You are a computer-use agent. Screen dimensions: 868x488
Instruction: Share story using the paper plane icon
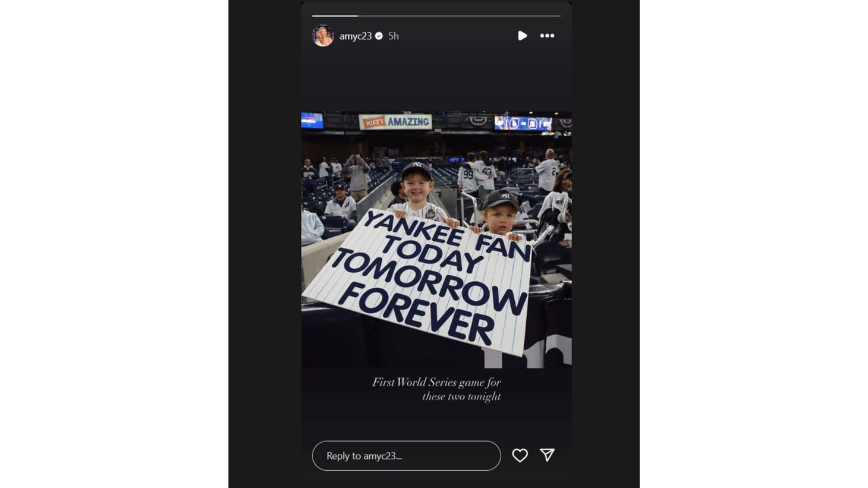[547, 455]
